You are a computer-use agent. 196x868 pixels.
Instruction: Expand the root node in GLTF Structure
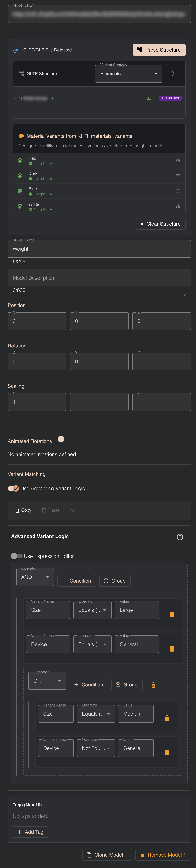pyautogui.click(x=15, y=98)
